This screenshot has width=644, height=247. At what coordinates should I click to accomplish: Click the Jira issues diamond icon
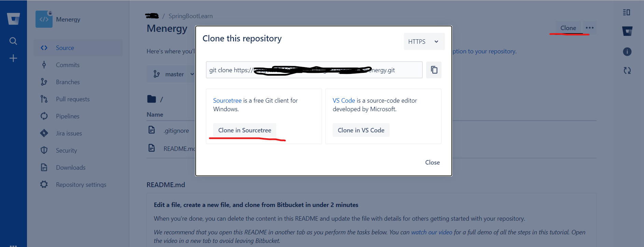pyautogui.click(x=44, y=133)
